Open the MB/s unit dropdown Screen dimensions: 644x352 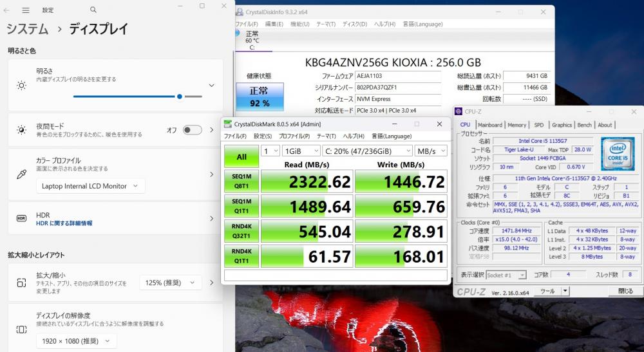[431, 151]
